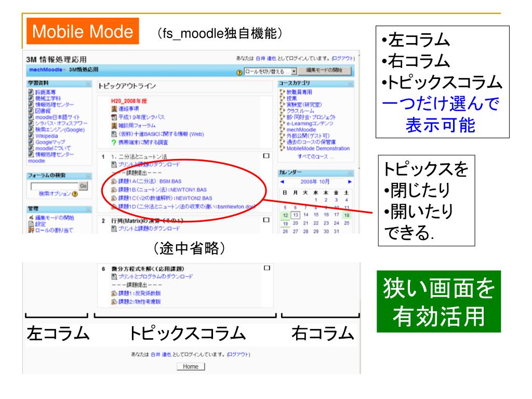The height and width of the screenshot is (399, 532).
Task: Click the icon beside Wikipedia link
Action: [x=31, y=136]
